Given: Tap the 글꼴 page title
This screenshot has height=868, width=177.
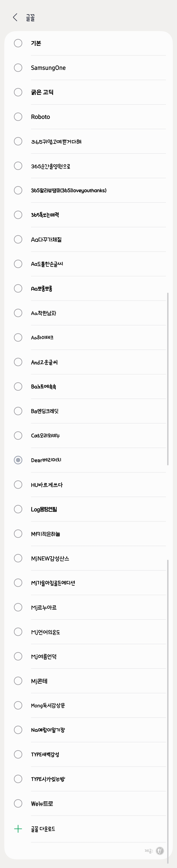Looking at the screenshot, I should tap(30, 18).
